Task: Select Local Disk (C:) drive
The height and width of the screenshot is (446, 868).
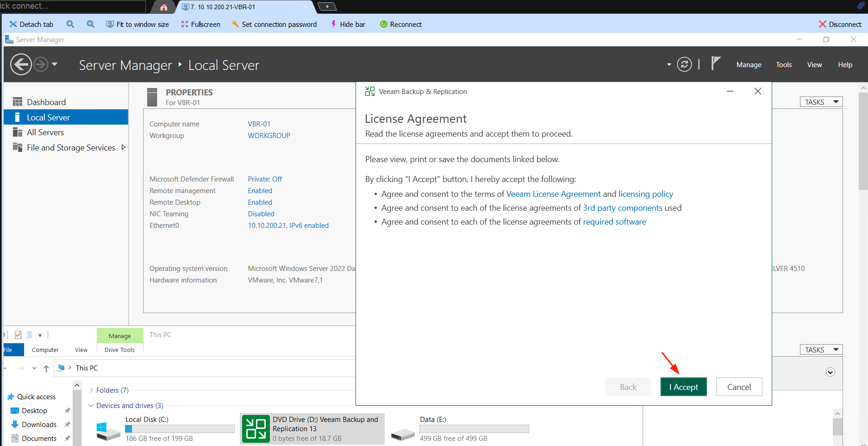Action: click(x=166, y=429)
